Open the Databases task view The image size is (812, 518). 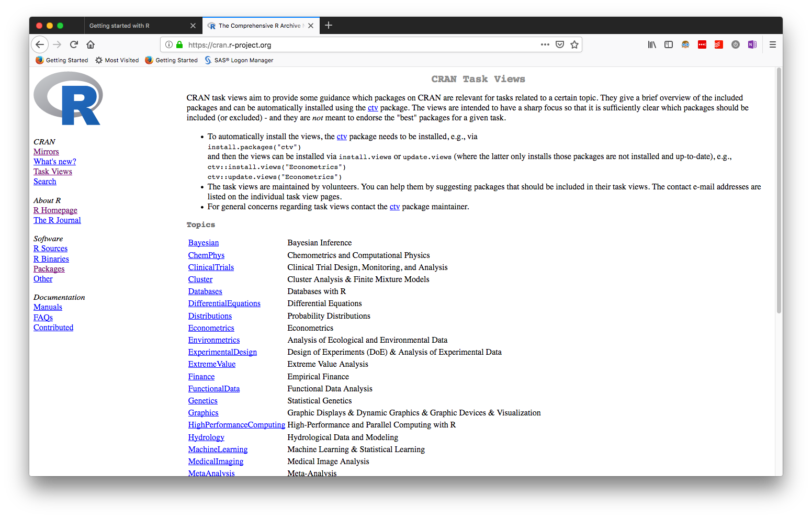click(x=205, y=291)
